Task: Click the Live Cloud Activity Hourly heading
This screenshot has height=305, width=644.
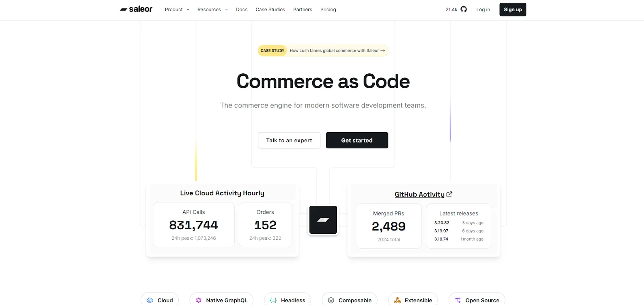Action: 222,193
